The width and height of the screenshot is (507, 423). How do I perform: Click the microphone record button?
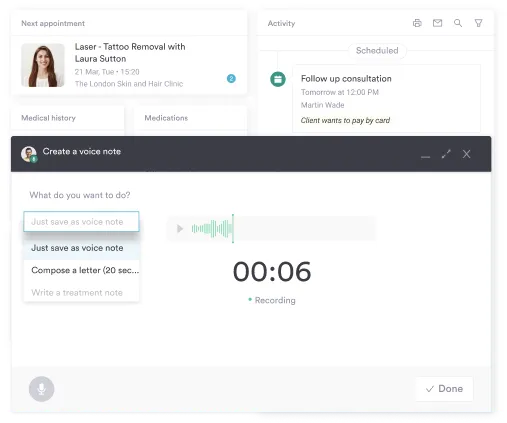pos(41,389)
